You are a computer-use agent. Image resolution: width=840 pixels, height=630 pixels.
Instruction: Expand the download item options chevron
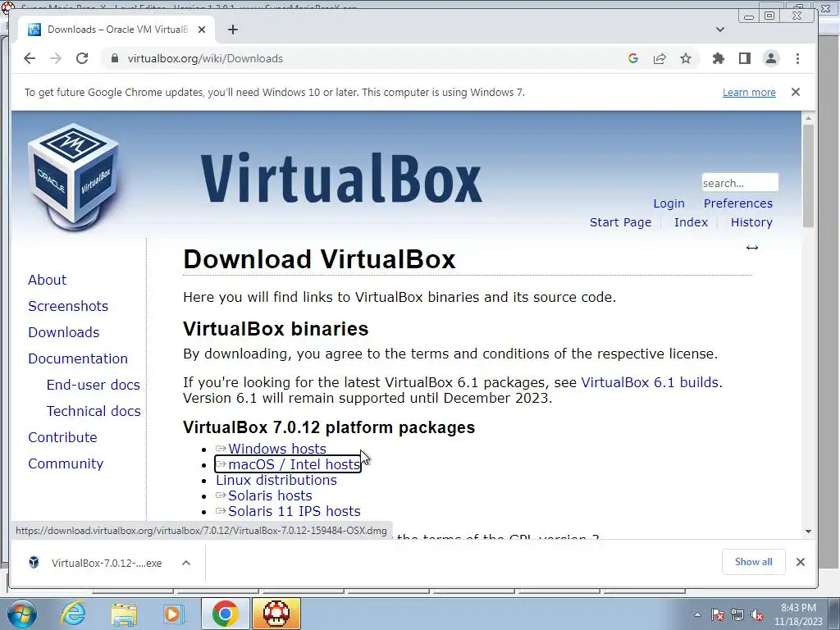[186, 563]
